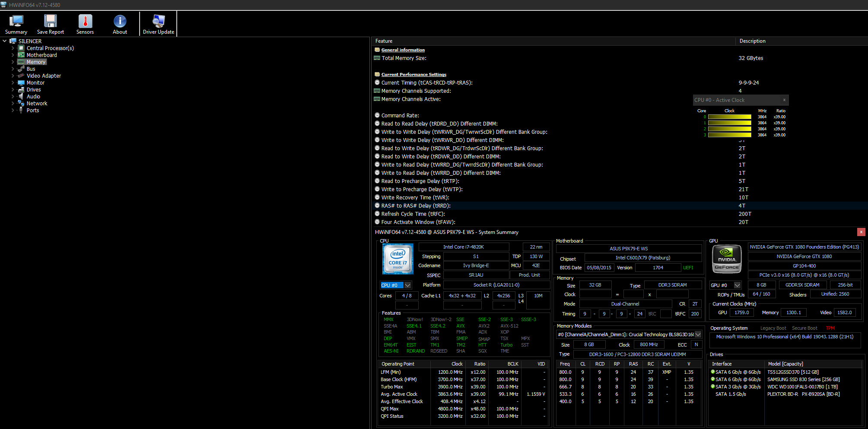Select the 'Write Recovery Time (tWR):' row
This screenshot has width=868, height=429.
(x=620, y=198)
